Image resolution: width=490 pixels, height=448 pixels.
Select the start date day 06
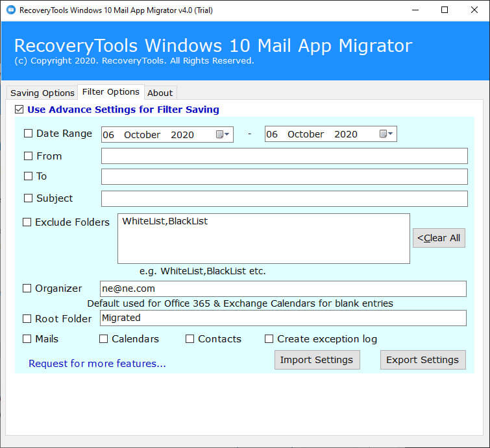tap(108, 135)
